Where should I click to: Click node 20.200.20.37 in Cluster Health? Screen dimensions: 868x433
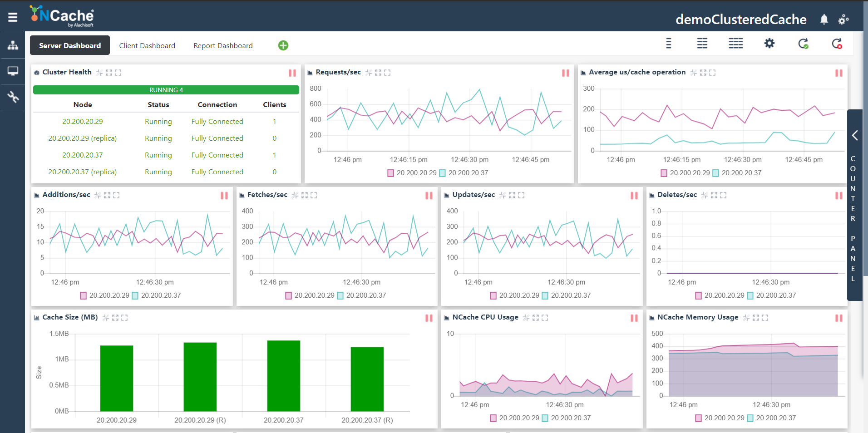pyautogui.click(x=83, y=155)
